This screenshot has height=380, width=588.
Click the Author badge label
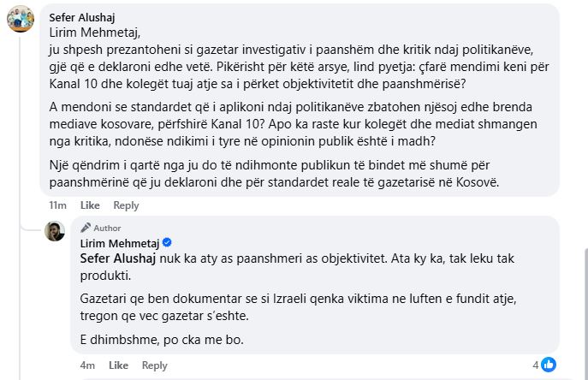(107, 228)
